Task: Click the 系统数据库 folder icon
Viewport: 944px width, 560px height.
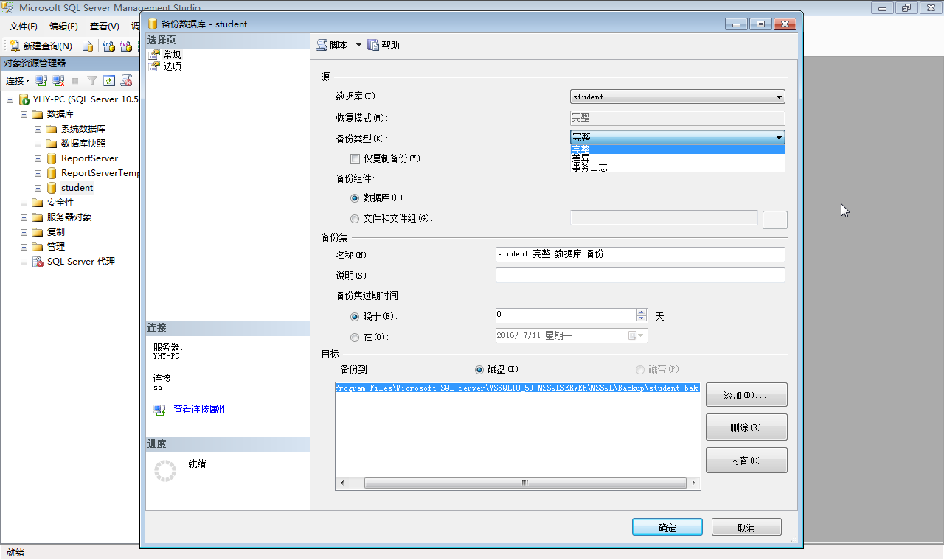Action: coord(52,129)
